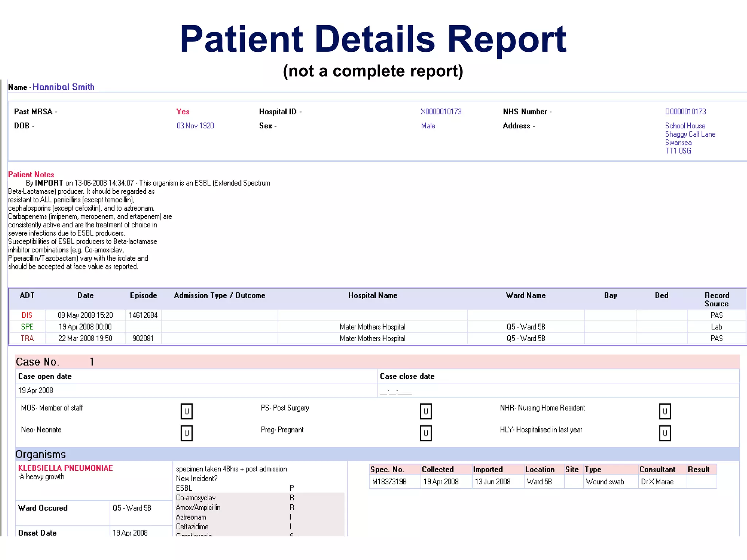This screenshot has width=747, height=560.
Task: Click Onset Date value 19 Apr 2008
Action: (130, 533)
